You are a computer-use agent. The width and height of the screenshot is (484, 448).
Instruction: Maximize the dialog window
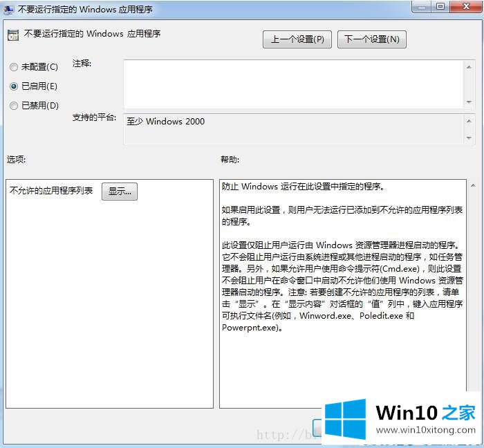(x=440, y=6)
